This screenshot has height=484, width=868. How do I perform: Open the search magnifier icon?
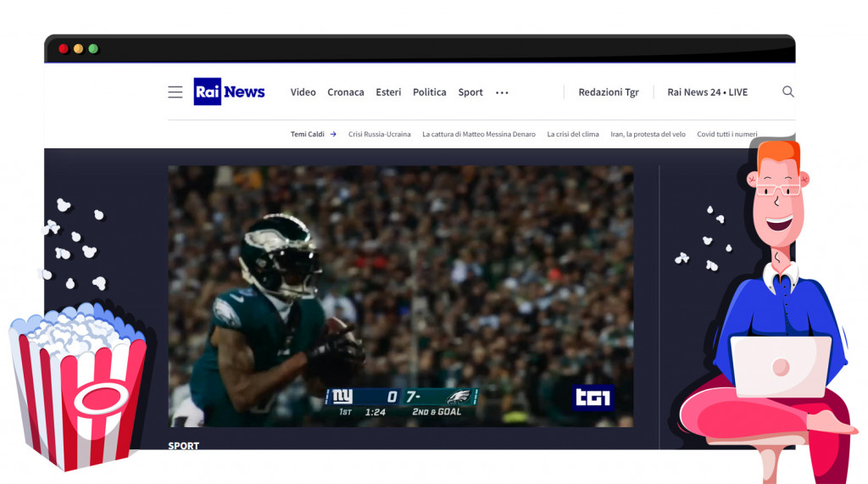787,92
